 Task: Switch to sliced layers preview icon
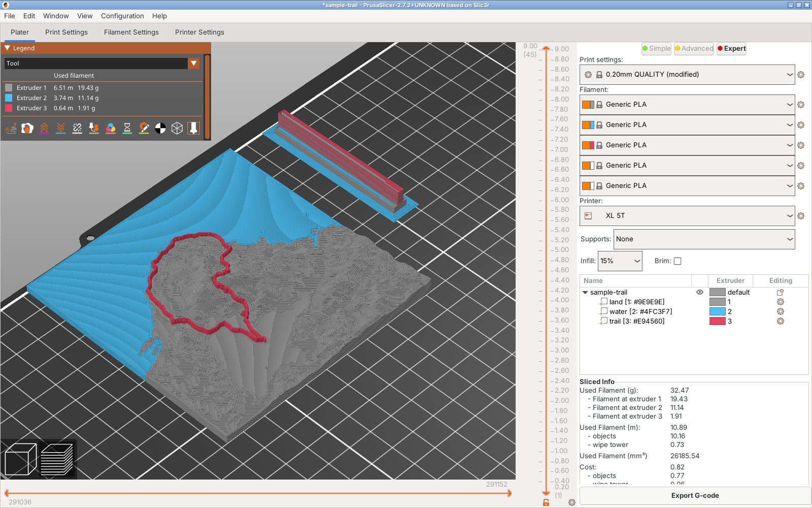57,459
